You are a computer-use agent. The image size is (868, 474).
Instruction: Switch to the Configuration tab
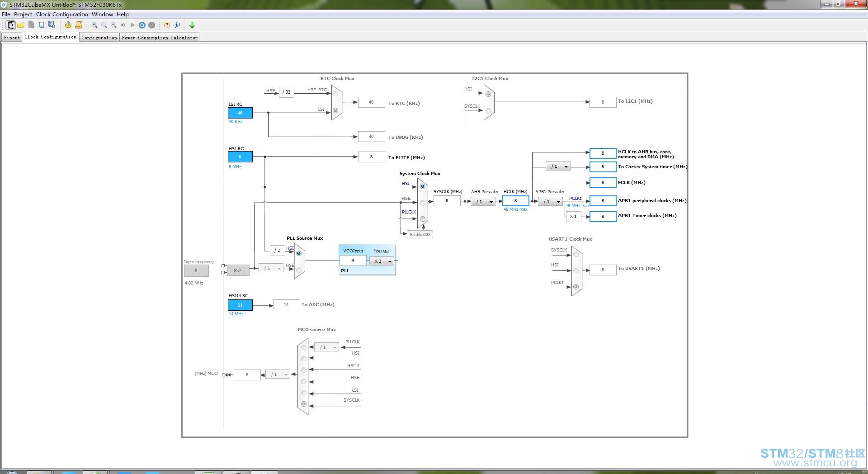[99, 38]
